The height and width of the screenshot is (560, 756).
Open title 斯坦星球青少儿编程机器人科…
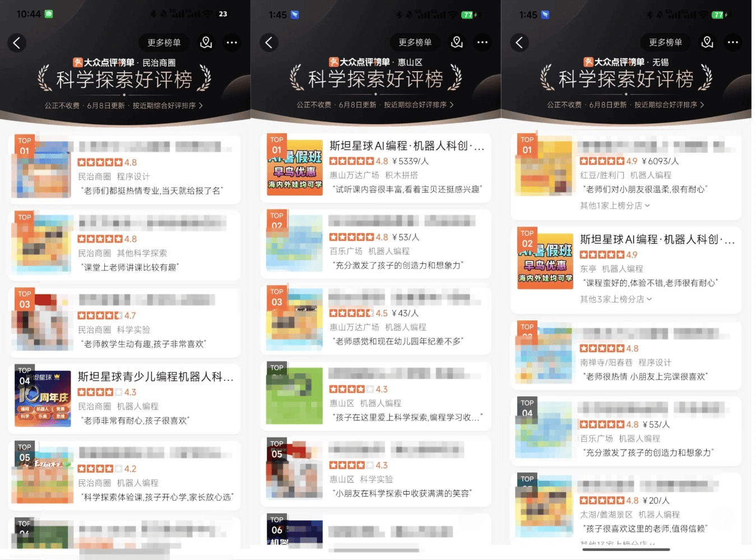[156, 377]
